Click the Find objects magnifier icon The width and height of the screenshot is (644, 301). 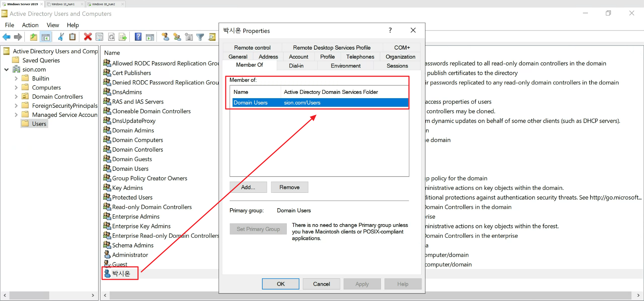(x=212, y=37)
